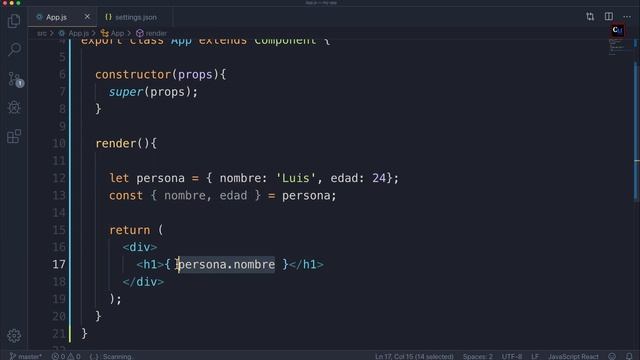The width and height of the screenshot is (640, 360).
Task: Click 'super' on line 7
Action: pos(126,92)
